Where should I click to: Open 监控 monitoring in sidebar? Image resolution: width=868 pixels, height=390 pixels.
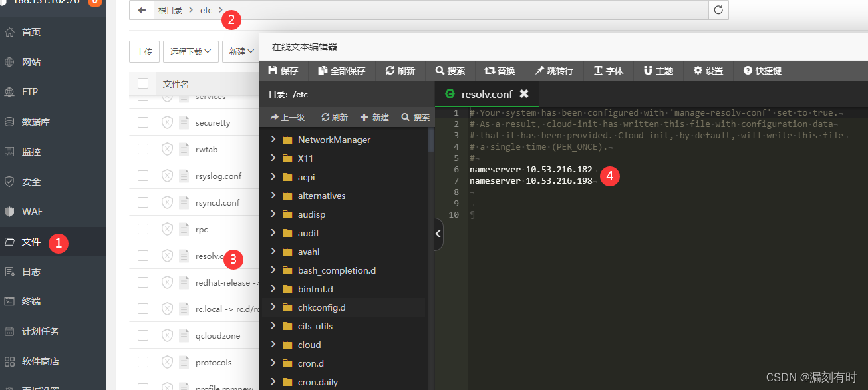click(x=31, y=152)
